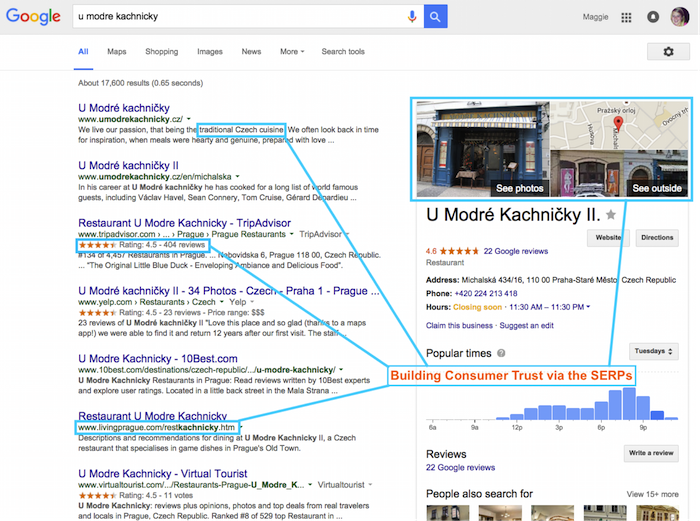Click the blue magnifier search button
This screenshot has height=521, width=700.
point(435,17)
